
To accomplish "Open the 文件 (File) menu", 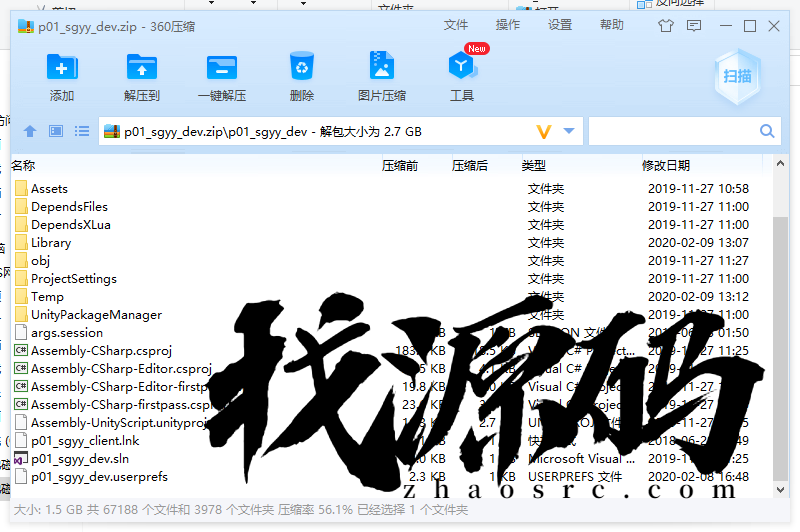I will point(455,25).
